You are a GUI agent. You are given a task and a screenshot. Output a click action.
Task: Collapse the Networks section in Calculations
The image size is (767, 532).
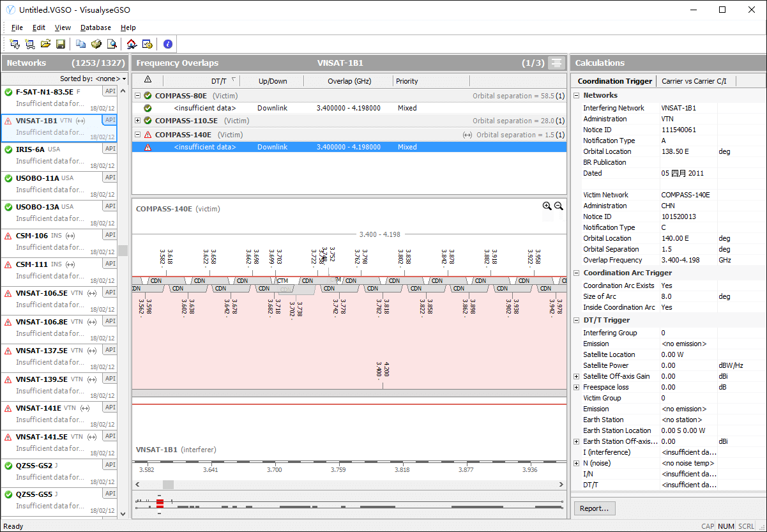pos(577,95)
